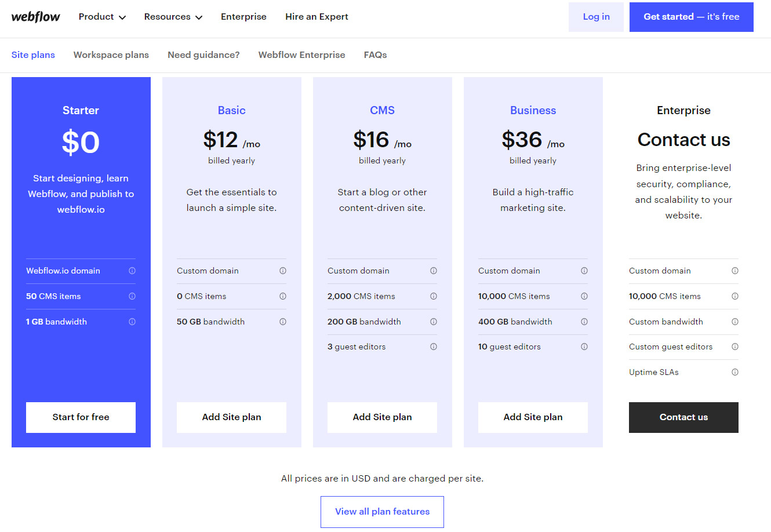Click the Webflow logo
771x532 pixels.
coord(35,17)
